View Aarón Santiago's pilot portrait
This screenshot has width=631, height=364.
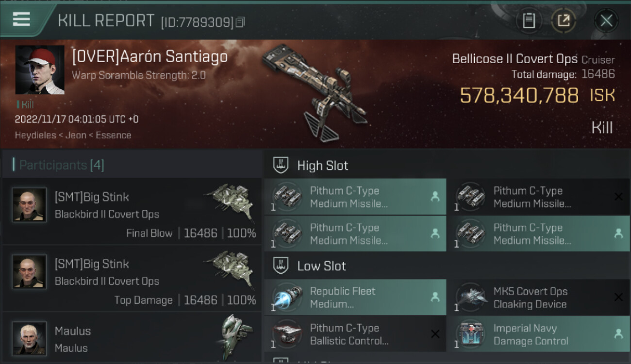click(39, 70)
